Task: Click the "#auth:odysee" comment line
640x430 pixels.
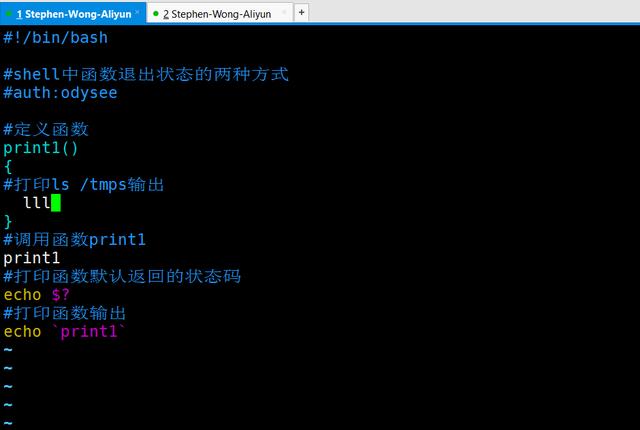Action: 60,93
